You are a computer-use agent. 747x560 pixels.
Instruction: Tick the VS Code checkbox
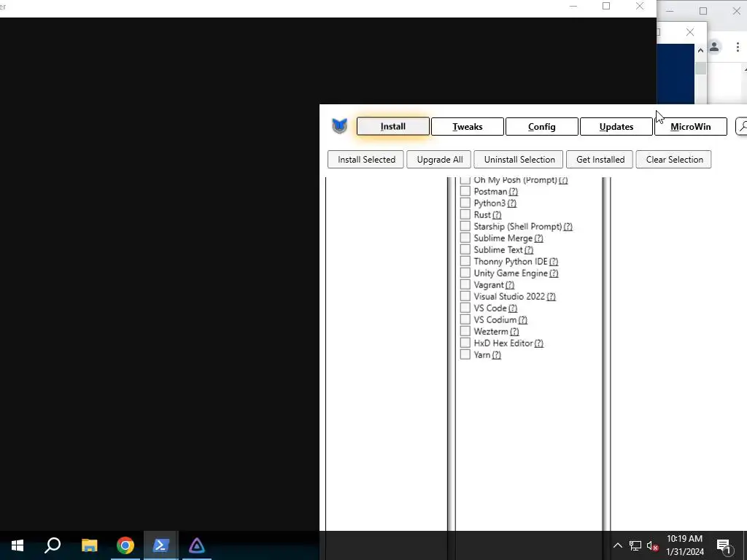465,308
